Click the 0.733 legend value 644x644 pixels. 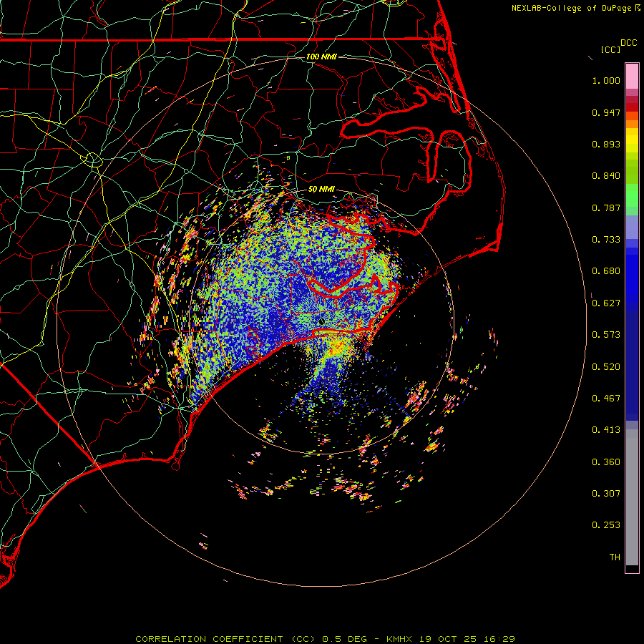(606, 240)
